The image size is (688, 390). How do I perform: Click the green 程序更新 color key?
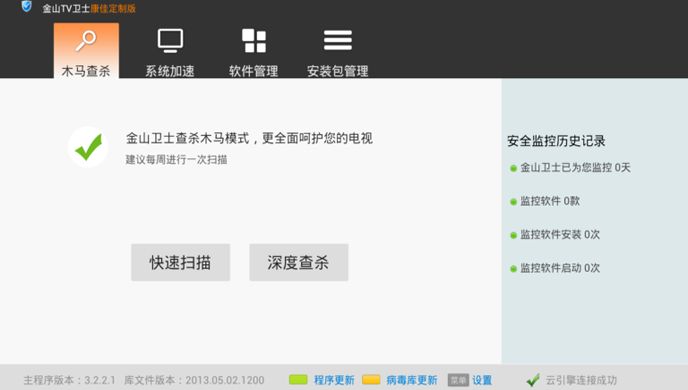coord(298,379)
